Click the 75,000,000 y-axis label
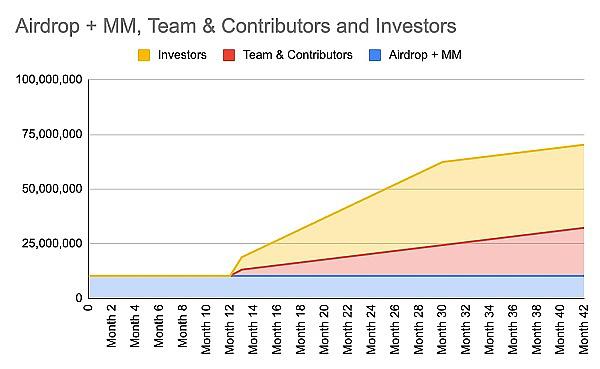 pyautogui.click(x=52, y=134)
